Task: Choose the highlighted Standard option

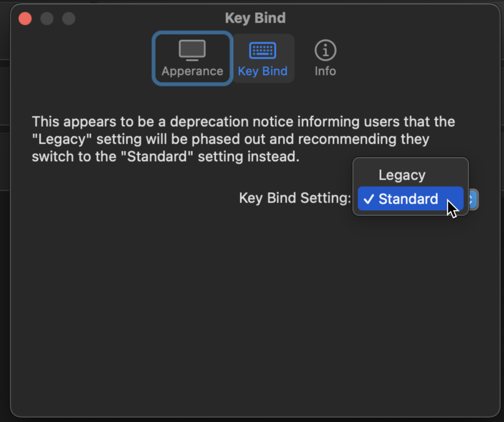Action: (x=410, y=199)
